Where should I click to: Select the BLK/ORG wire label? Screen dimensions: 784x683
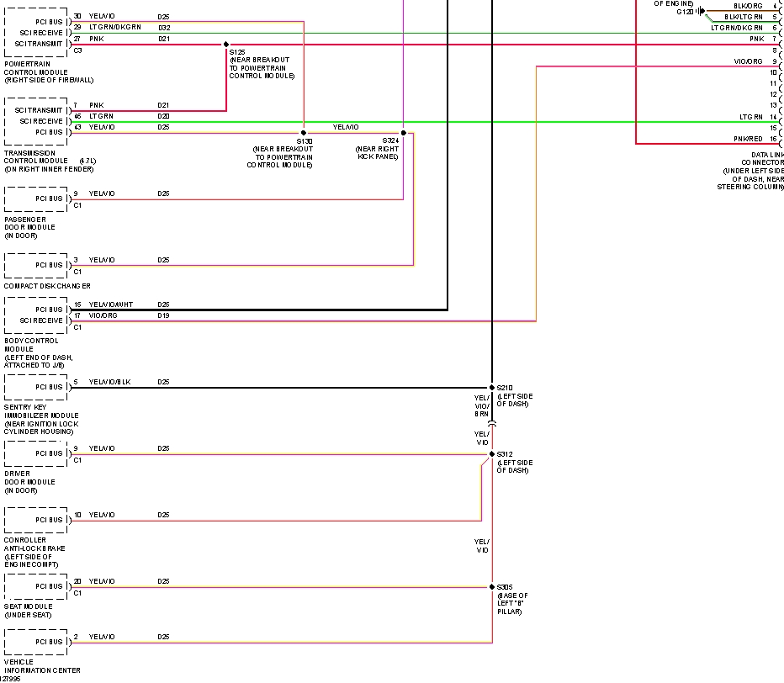(x=748, y=6)
